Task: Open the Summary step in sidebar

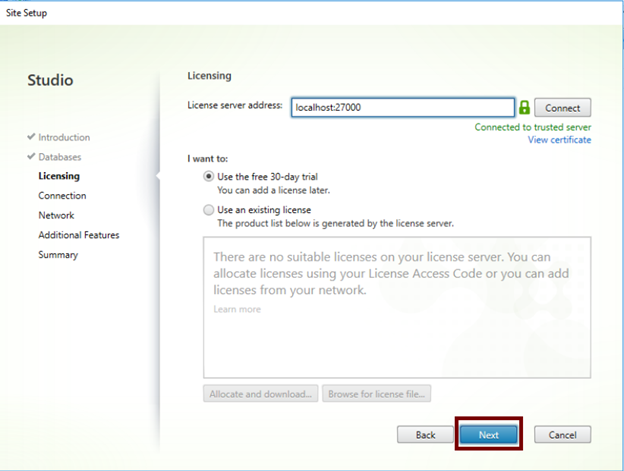Action: [58, 255]
